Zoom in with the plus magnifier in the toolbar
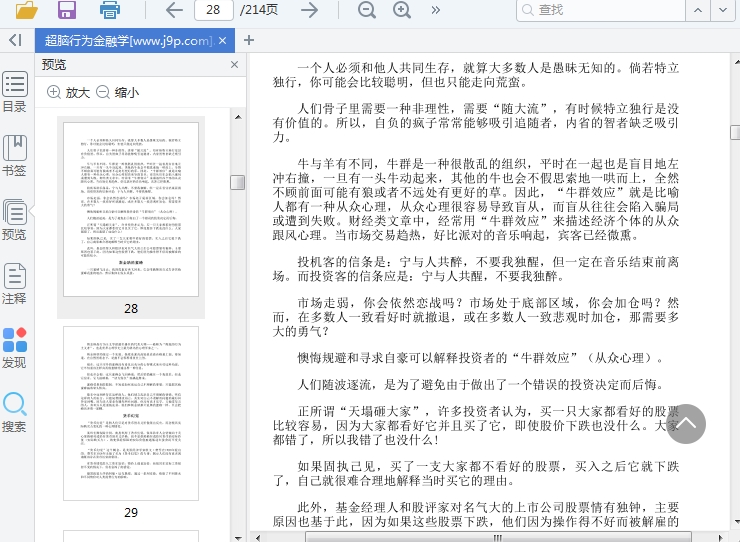Image resolution: width=740 pixels, height=542 pixels. 402,9
